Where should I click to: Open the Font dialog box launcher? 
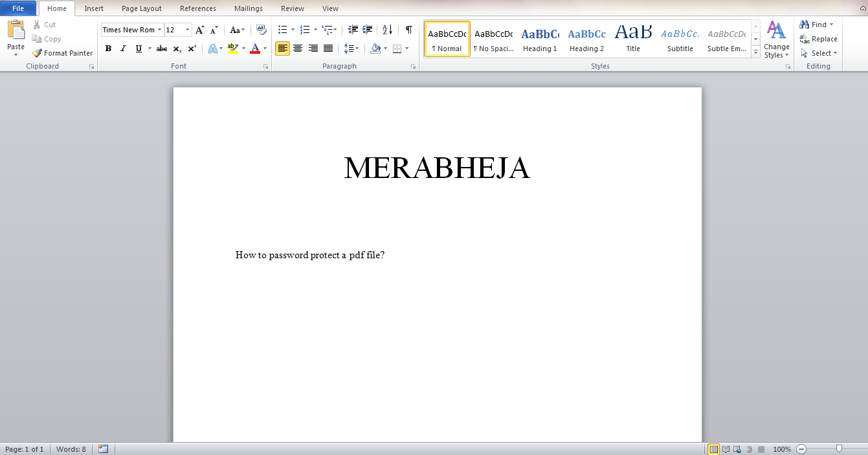(x=266, y=67)
